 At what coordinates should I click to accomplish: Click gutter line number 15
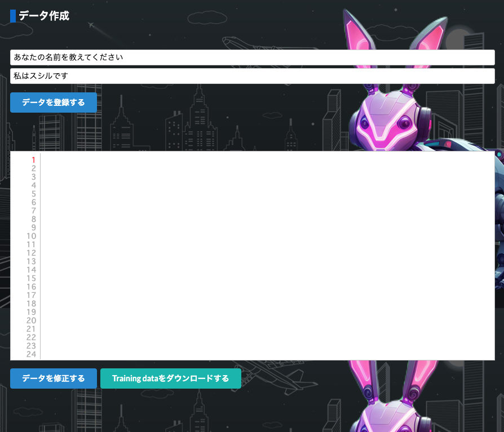click(32, 278)
